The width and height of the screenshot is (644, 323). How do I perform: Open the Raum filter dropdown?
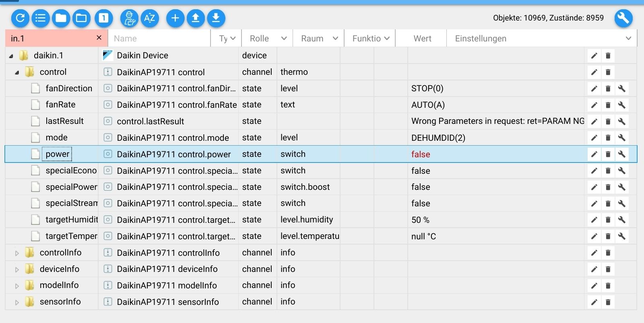319,38
